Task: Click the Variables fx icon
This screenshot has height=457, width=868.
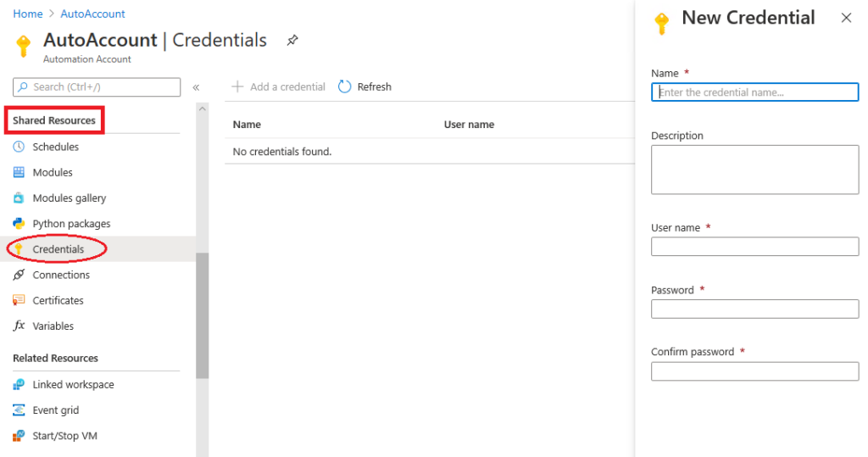Action: point(19,326)
